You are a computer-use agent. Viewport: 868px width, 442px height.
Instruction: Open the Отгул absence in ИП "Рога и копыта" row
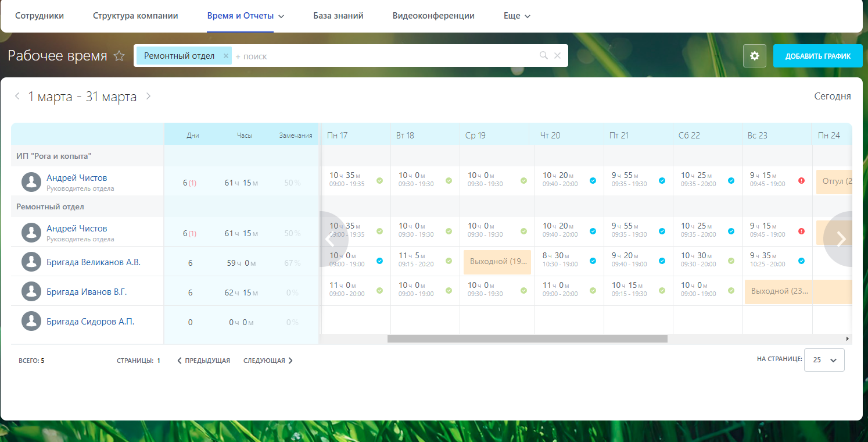834,181
